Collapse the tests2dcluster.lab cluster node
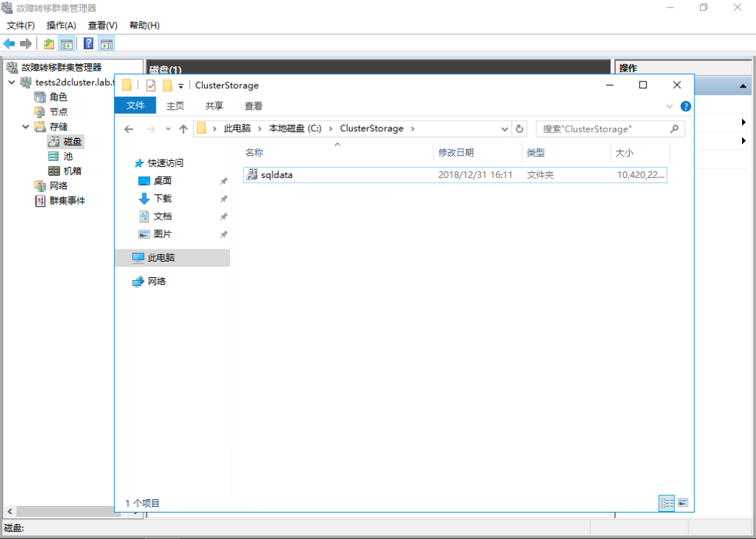756x539 pixels. pos(10,82)
